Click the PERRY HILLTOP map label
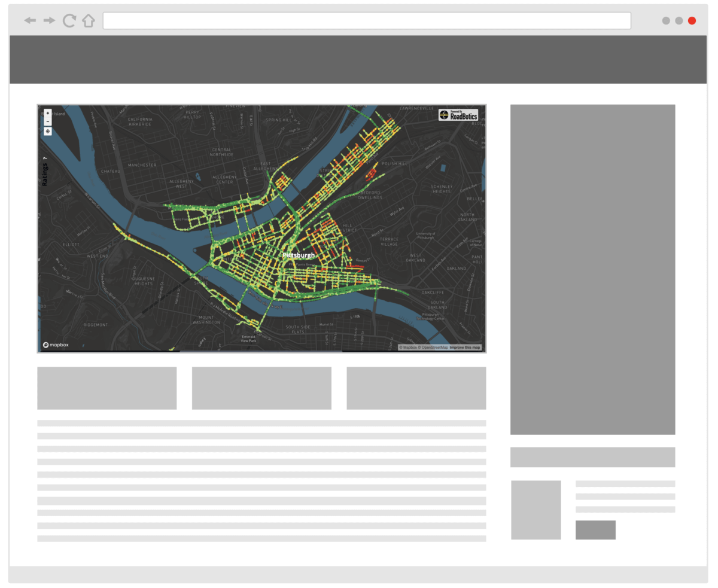 (193, 114)
